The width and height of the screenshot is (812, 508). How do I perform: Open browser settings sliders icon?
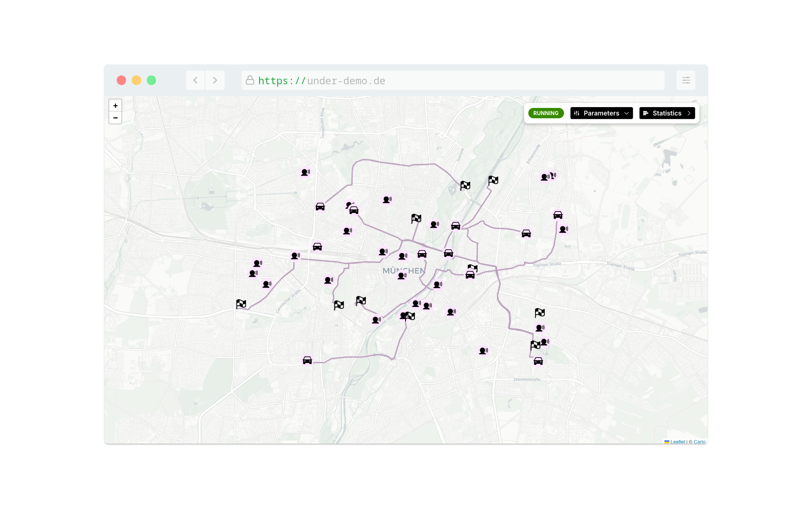[686, 80]
